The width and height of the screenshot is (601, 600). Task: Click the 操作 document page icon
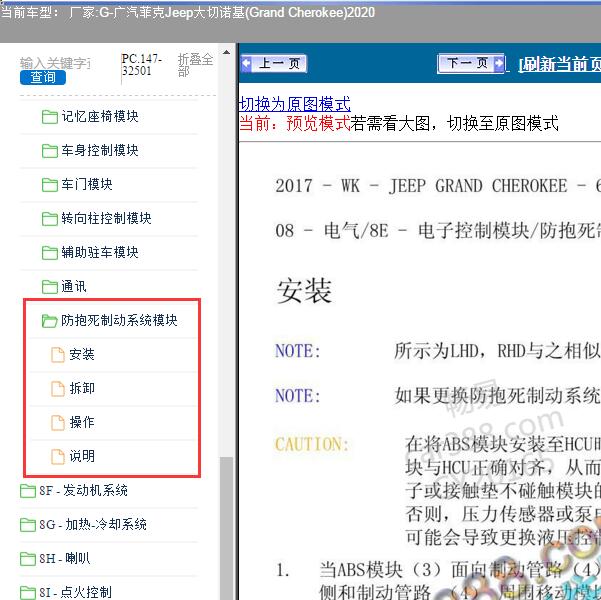(x=58, y=422)
